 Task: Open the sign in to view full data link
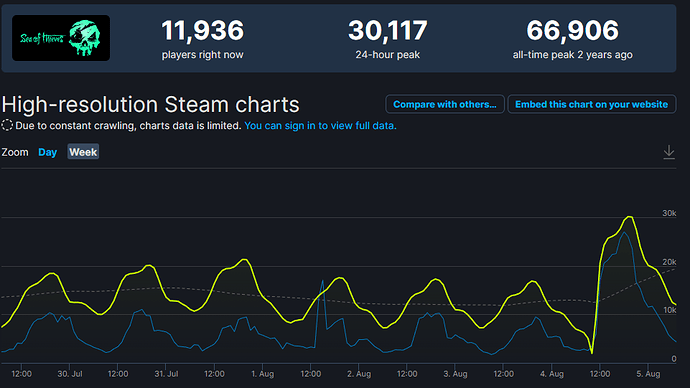320,125
